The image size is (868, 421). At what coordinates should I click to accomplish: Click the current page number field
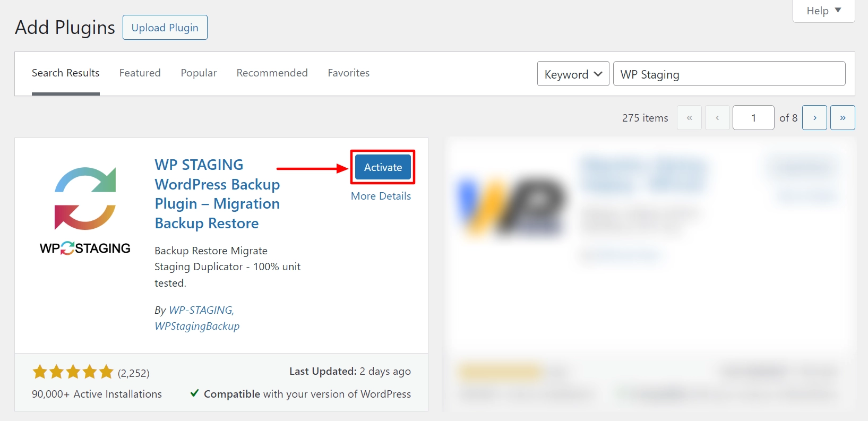point(753,118)
